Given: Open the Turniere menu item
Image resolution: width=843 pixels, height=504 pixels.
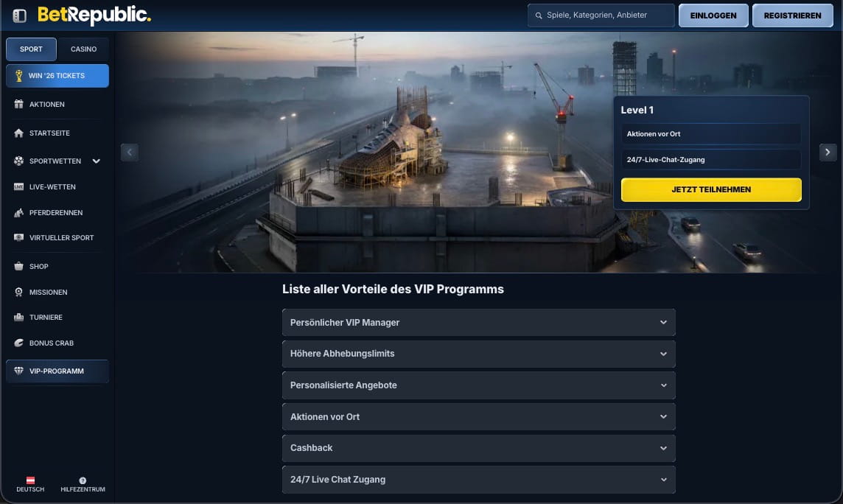Looking at the screenshot, I should [46, 318].
